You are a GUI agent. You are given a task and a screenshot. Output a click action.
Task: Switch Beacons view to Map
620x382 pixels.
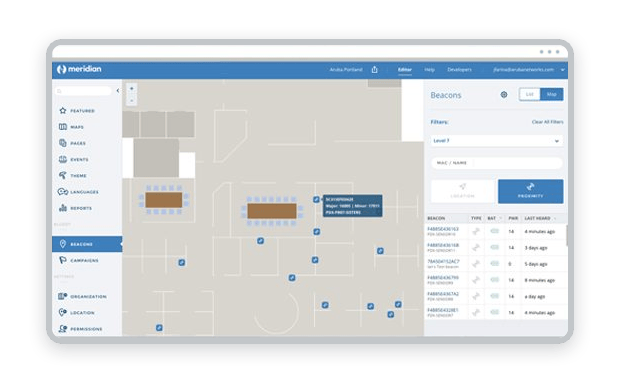point(552,94)
